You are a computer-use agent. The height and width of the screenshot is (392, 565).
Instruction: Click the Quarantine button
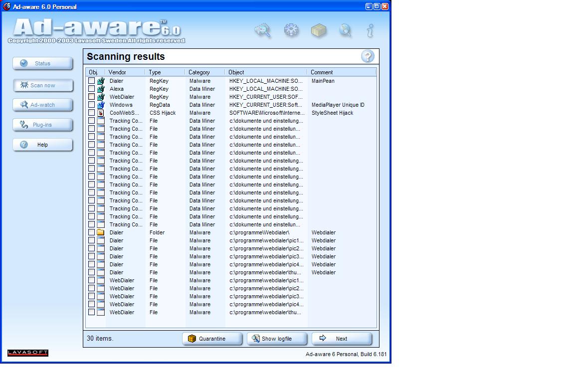click(x=212, y=339)
